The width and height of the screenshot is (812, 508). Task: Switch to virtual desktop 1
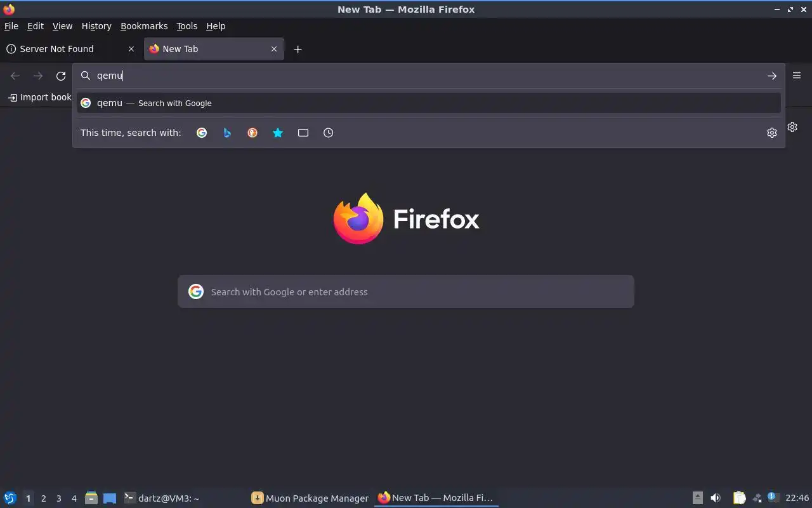click(28, 498)
